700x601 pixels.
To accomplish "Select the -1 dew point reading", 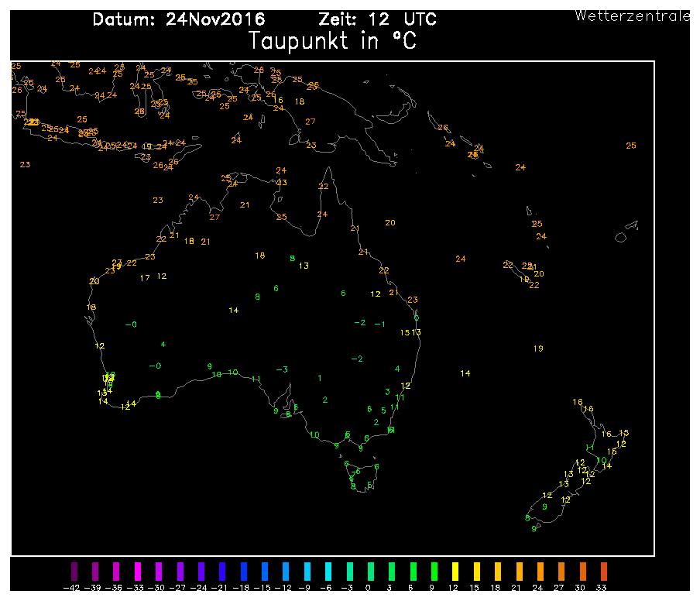I will coord(379,324).
